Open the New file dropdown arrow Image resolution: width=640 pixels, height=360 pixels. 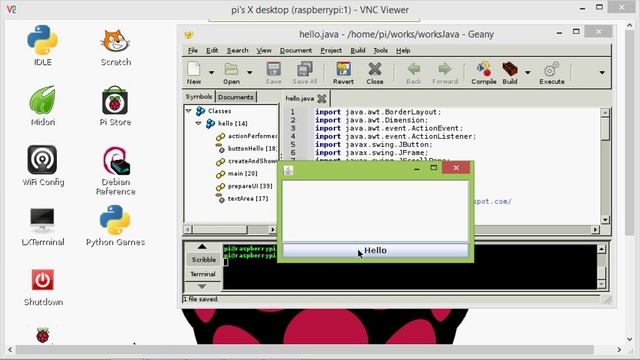(x=211, y=73)
